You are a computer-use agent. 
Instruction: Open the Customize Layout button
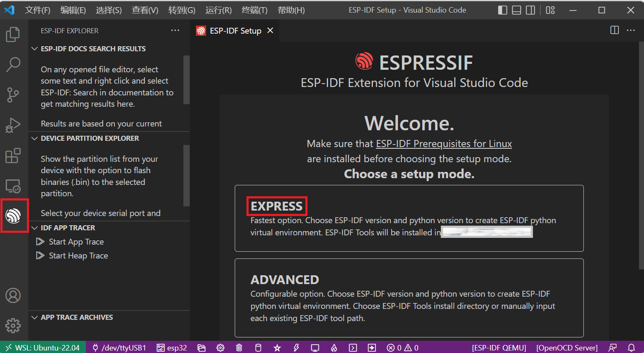click(550, 10)
